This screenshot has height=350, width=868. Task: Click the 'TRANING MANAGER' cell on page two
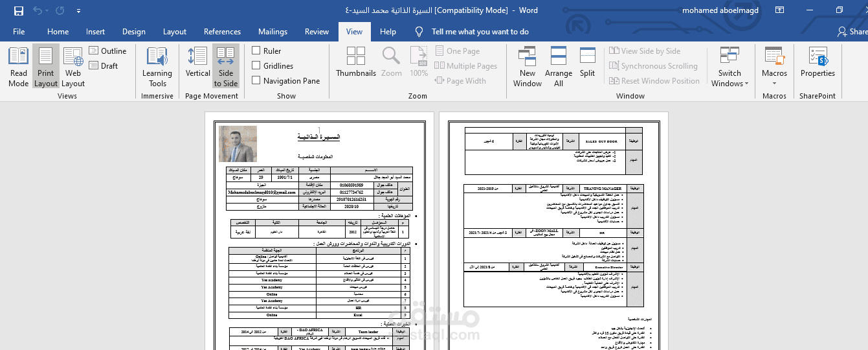pyautogui.click(x=603, y=188)
